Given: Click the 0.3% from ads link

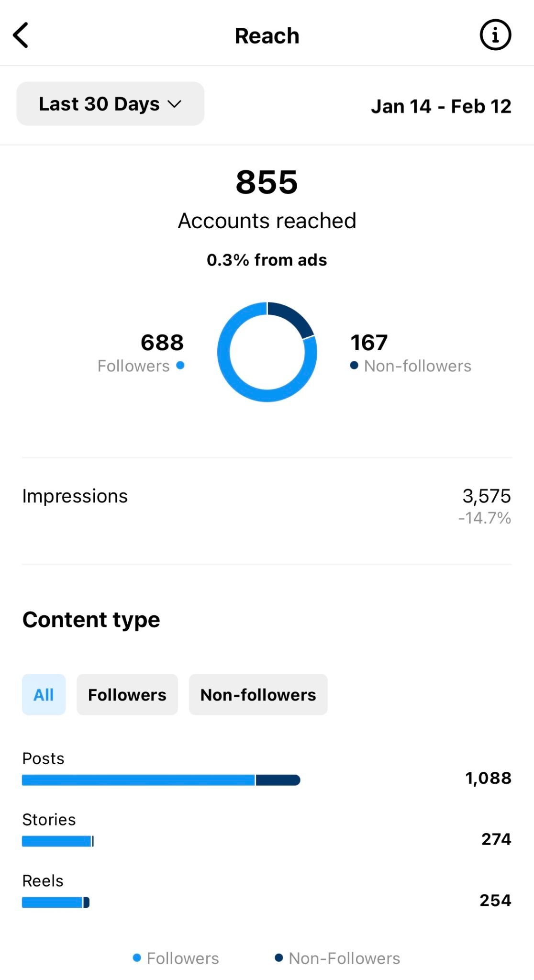Looking at the screenshot, I should [267, 260].
